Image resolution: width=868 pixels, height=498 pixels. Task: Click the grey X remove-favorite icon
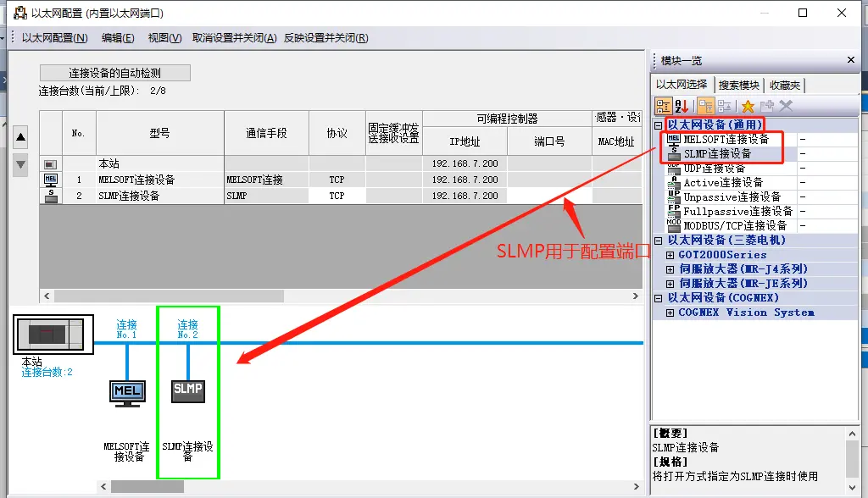786,106
